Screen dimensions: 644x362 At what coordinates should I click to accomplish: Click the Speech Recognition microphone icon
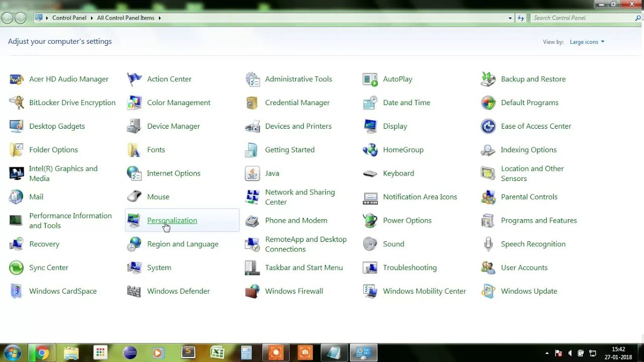coord(488,244)
